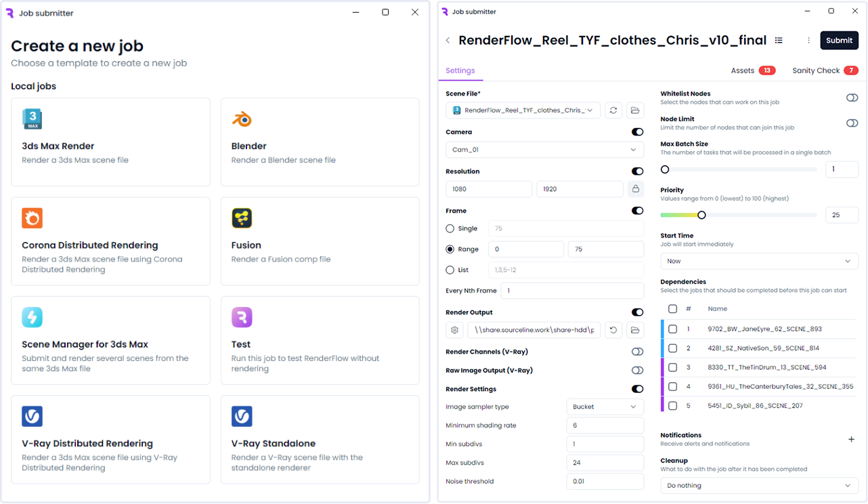Choose the Fusion template card

(320, 241)
